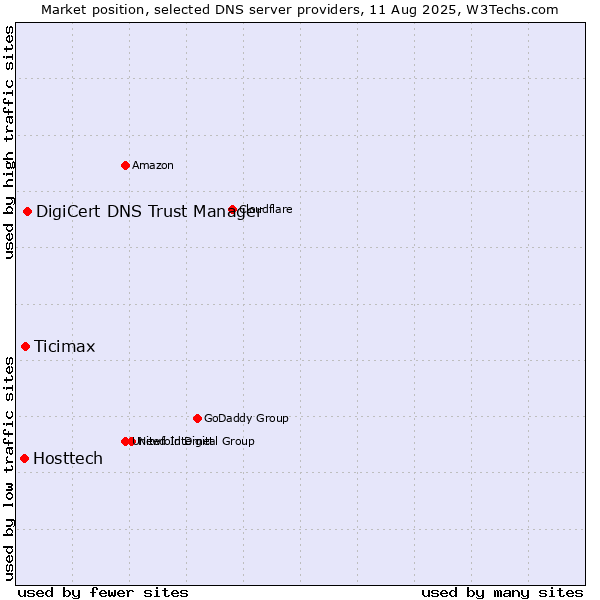Click the Cloudflare red data point
This screenshot has width=600, height=600.
pos(232,209)
